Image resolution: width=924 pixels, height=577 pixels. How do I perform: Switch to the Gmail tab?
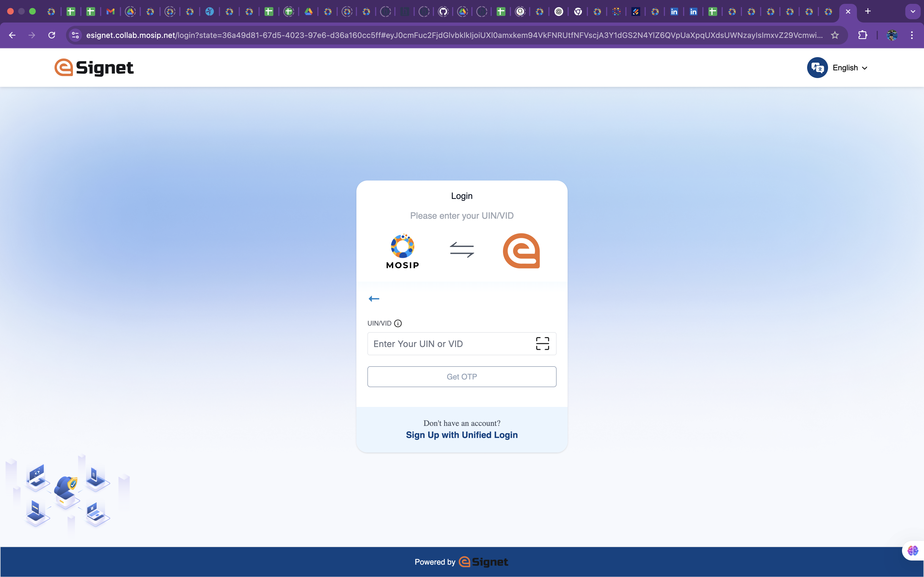[111, 12]
